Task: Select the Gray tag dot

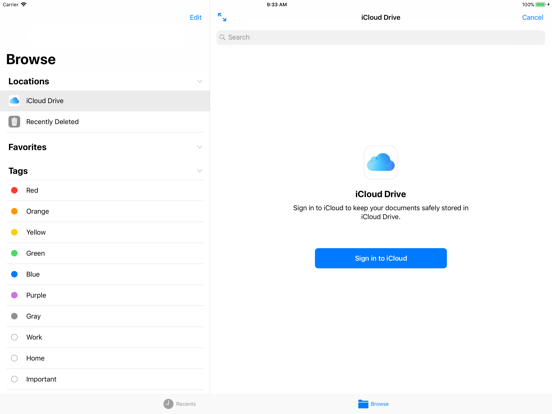Action: (x=14, y=316)
